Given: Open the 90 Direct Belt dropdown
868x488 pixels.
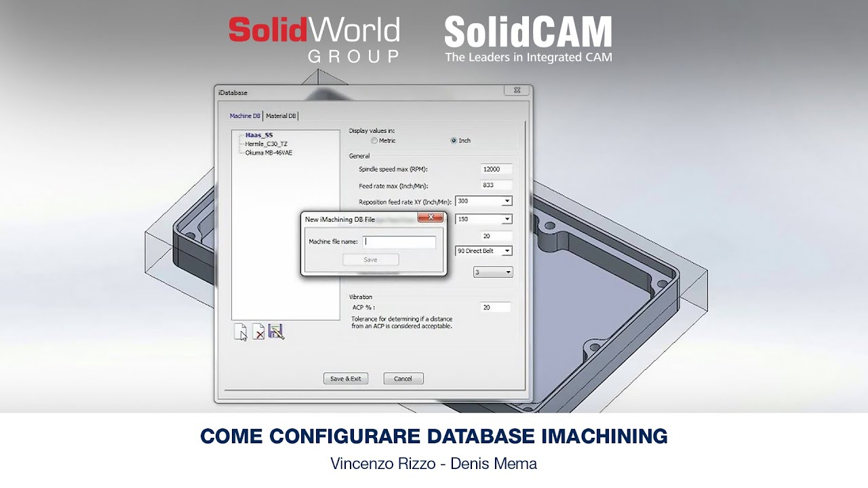Looking at the screenshot, I should 507,251.
